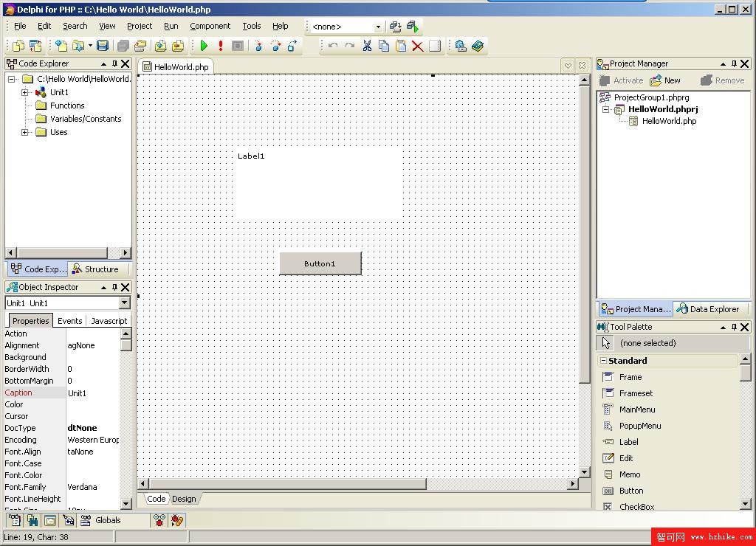Click the Save disk icon in the toolbar
Screen dimensions: 756x546
(x=103, y=46)
